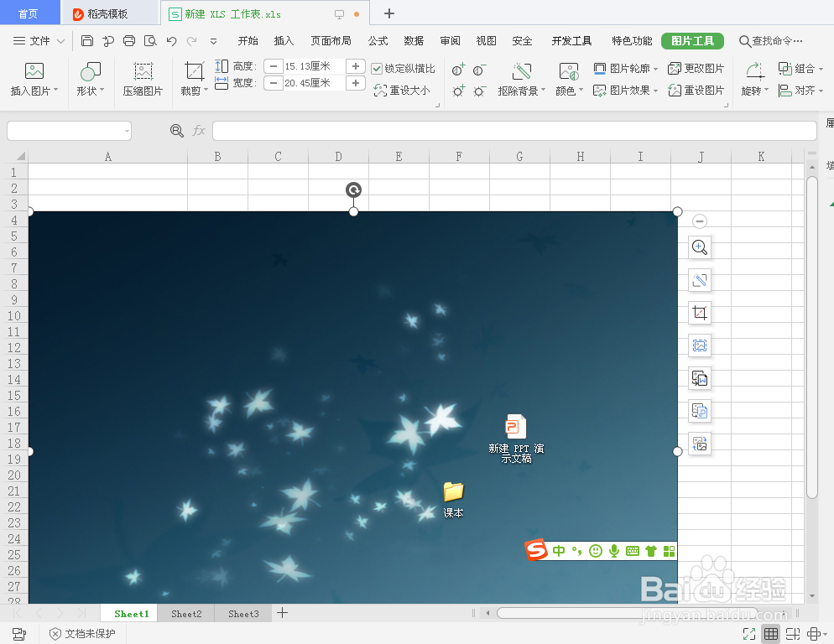Click floating remove-background icon beside picture
The image size is (834, 644).
tap(700, 280)
